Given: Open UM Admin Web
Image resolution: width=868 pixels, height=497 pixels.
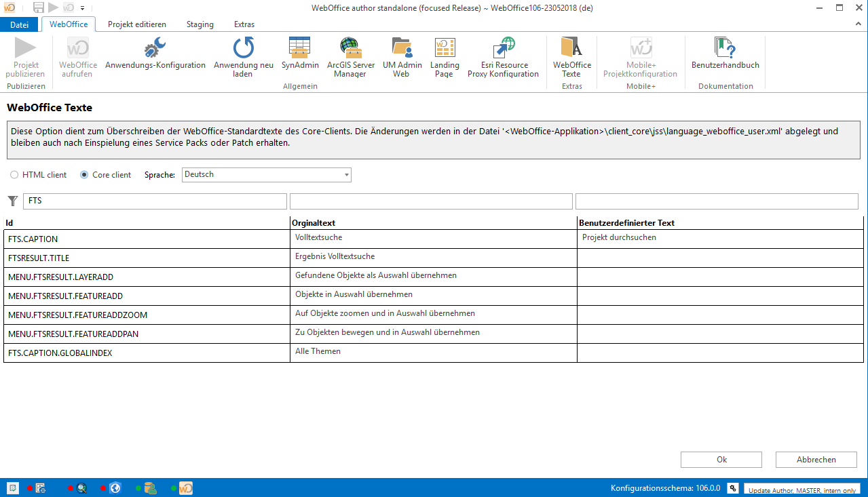Looking at the screenshot, I should pos(402,54).
